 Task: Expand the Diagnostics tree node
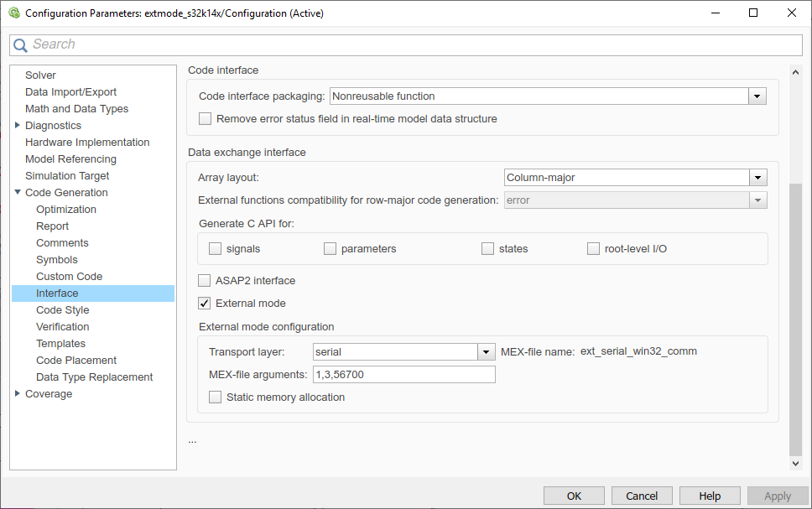18,126
